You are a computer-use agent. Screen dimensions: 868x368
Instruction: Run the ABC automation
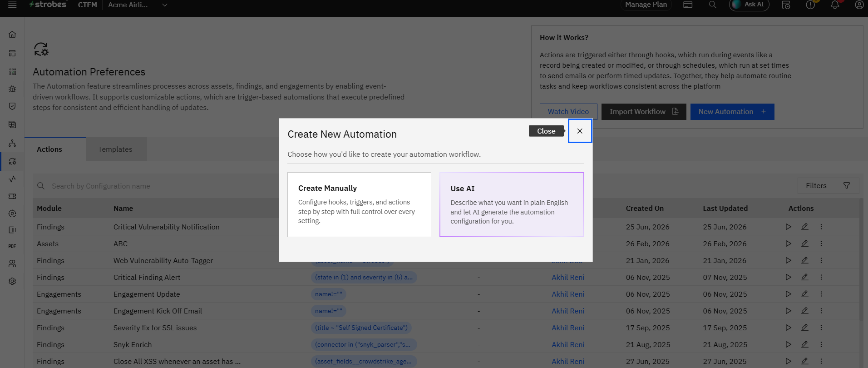[789, 244]
